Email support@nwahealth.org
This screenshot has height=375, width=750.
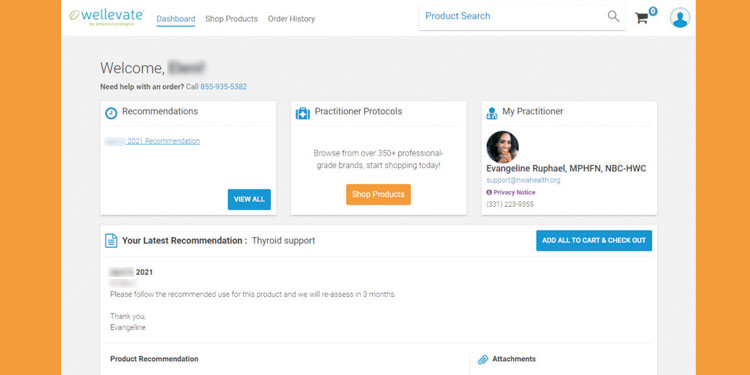click(x=523, y=180)
